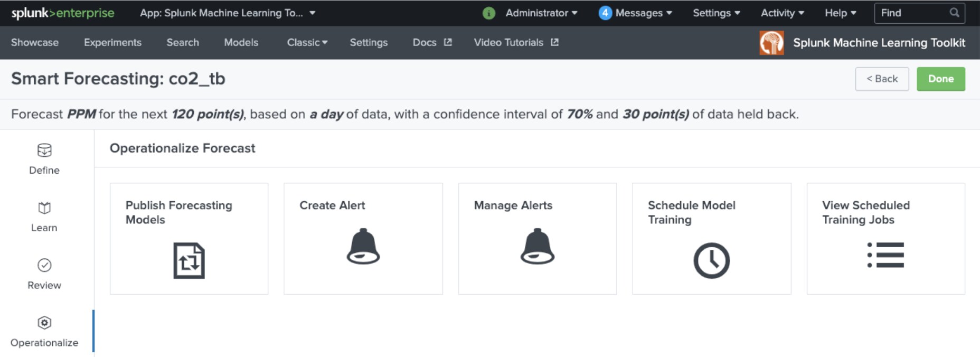
Task: Select the Operationalize step icon
Action: (44, 323)
